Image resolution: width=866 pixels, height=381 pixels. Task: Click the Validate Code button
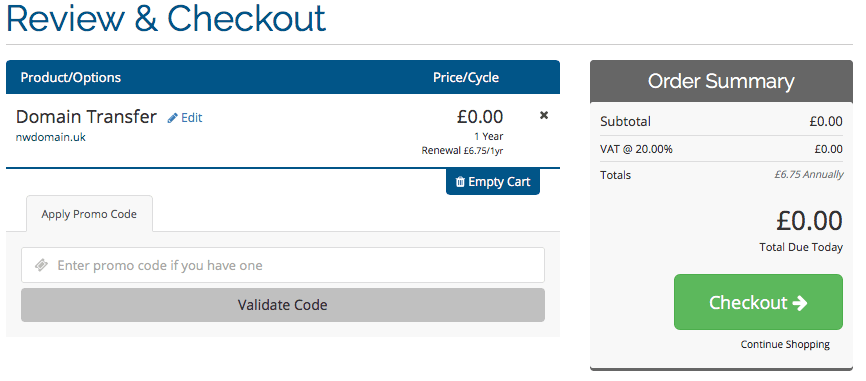[283, 305]
